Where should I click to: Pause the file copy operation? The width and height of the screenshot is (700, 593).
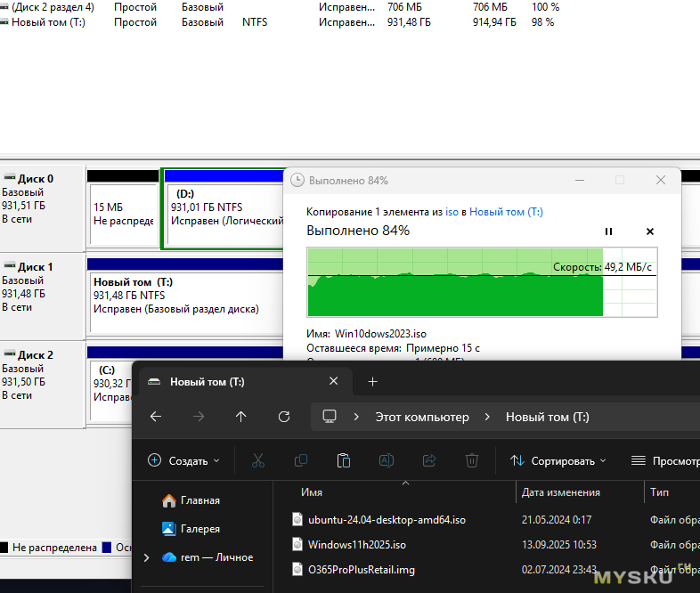[x=608, y=232]
